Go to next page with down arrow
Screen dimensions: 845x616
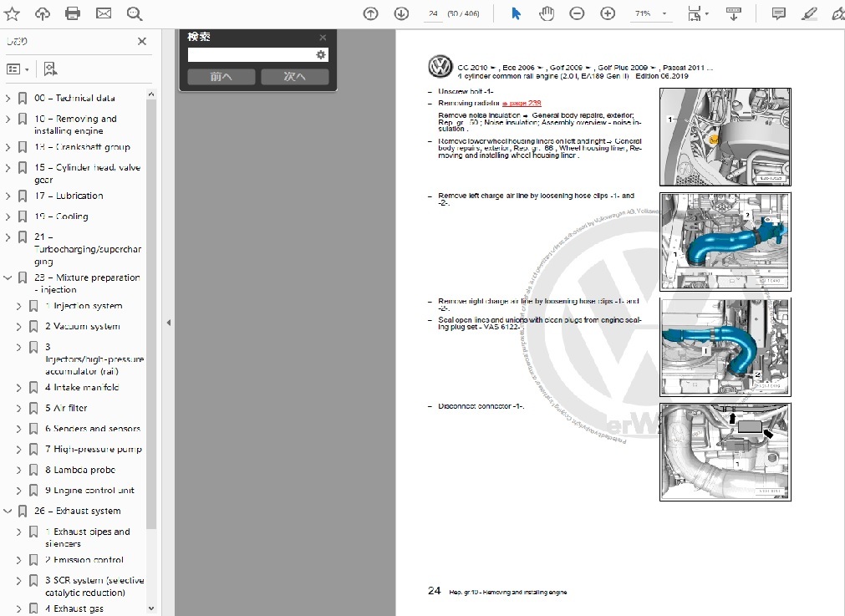click(x=401, y=13)
